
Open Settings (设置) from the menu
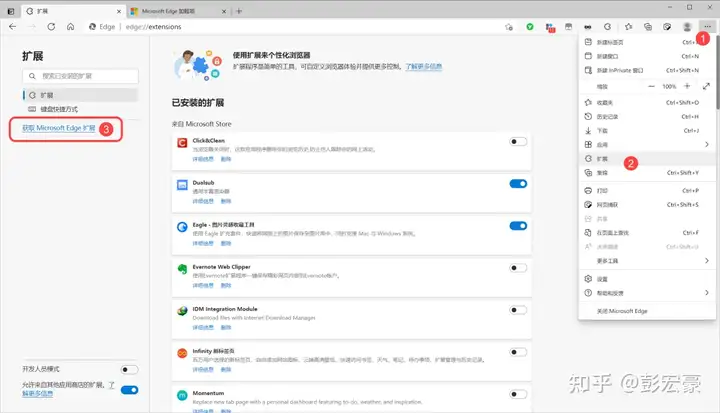pos(647,279)
